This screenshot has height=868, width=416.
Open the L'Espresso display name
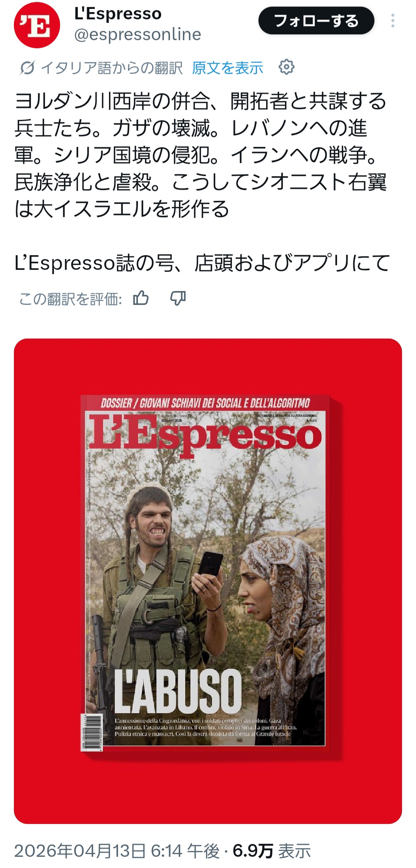point(118,13)
